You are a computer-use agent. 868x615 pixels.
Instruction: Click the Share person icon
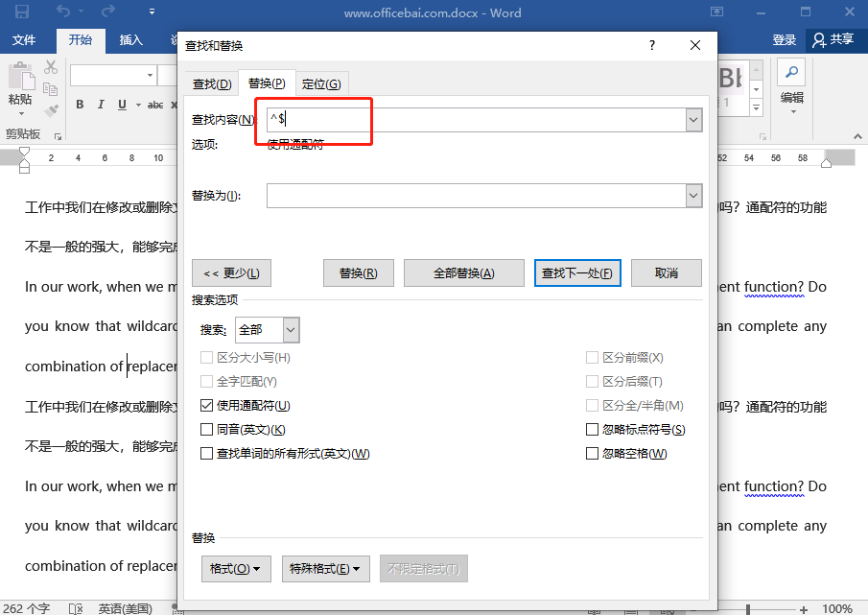[819, 40]
